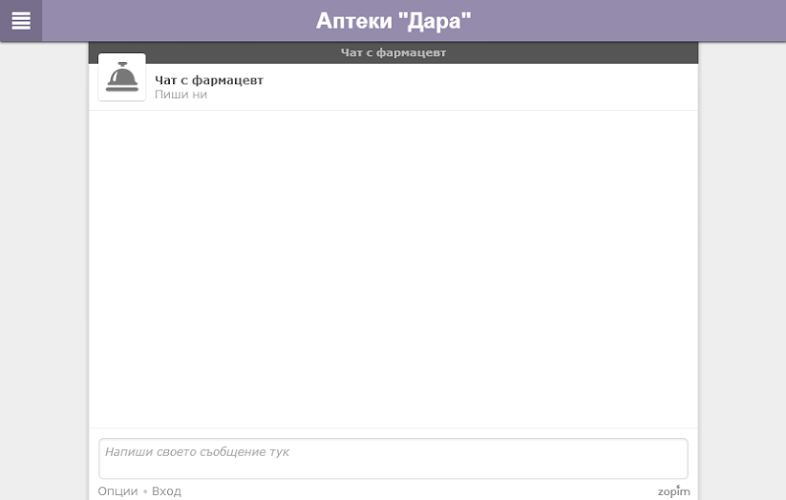Screen dimensions: 786x500
Task: Click the Вход link
Action: coord(166,491)
